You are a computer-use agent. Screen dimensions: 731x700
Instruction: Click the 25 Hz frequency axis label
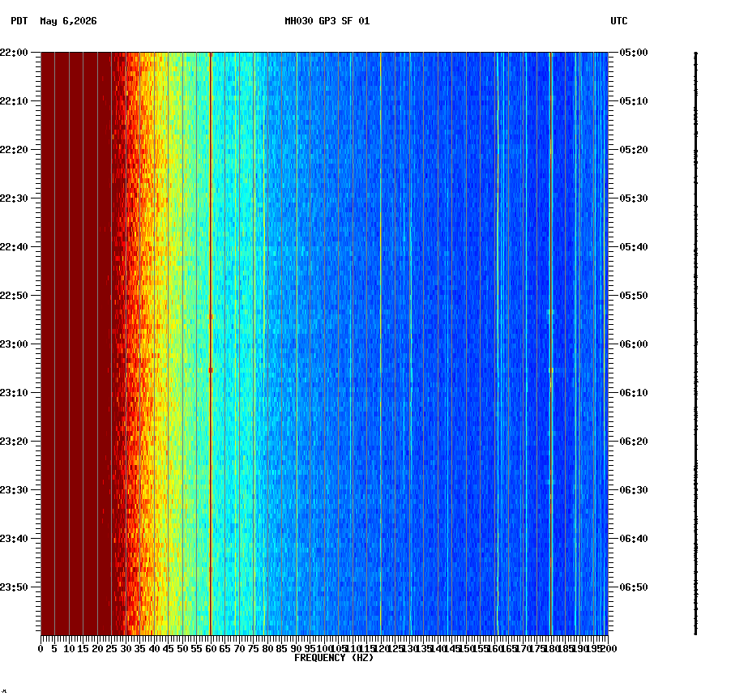111,648
